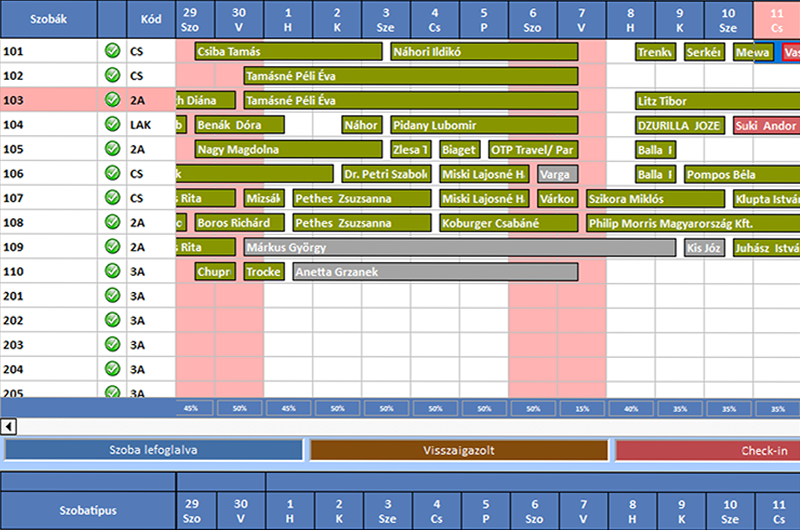Click the left scroll arrow below grid
The height and width of the screenshot is (530, 800).
click(x=8, y=427)
